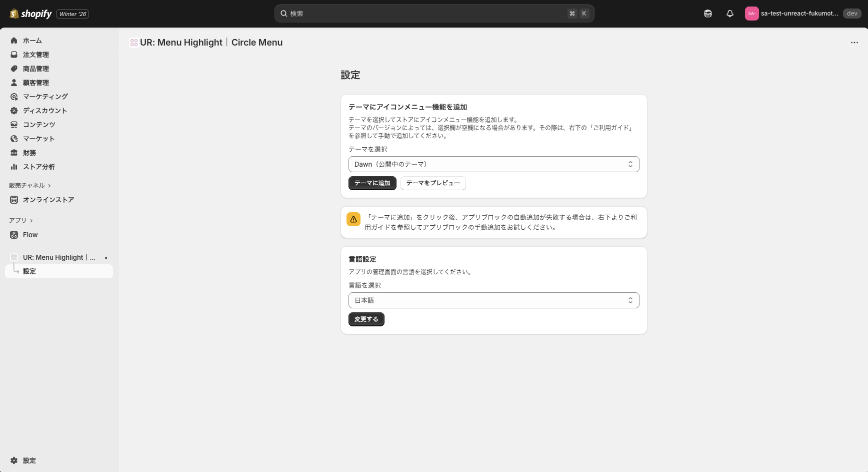Open the 言語を選択 dropdown showing 日本語
The image size is (868, 472).
(x=493, y=300)
